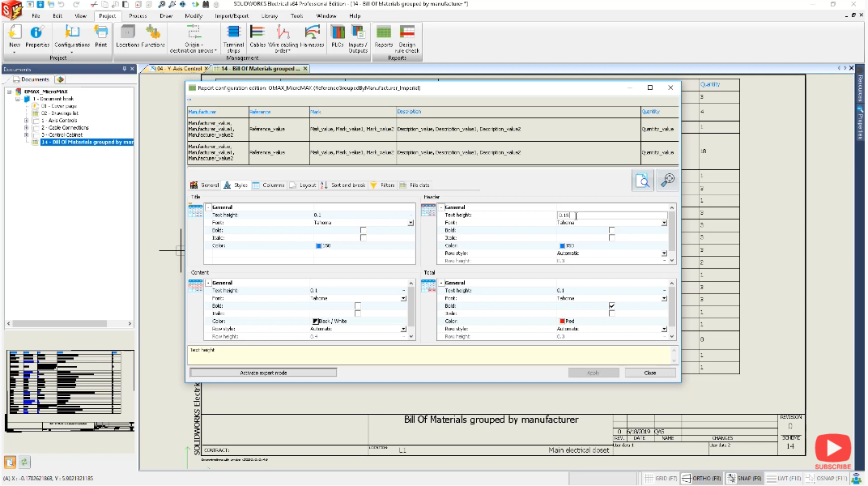Open Header Font dropdown
Viewport: 868px width, 486px height.
(x=664, y=223)
